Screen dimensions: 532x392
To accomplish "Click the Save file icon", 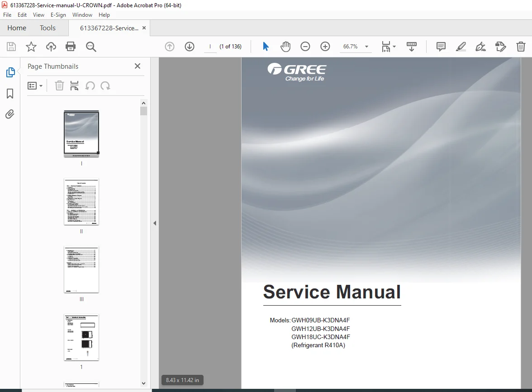I will tap(11, 47).
